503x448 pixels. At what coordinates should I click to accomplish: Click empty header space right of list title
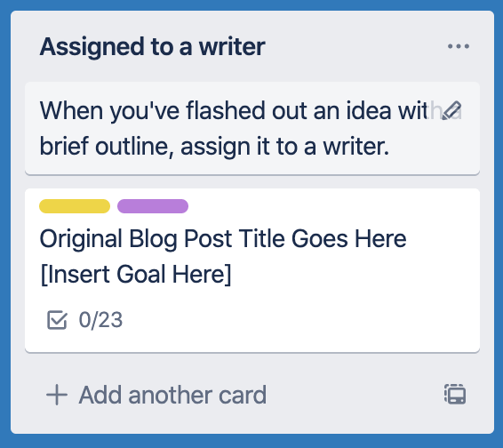click(x=353, y=47)
